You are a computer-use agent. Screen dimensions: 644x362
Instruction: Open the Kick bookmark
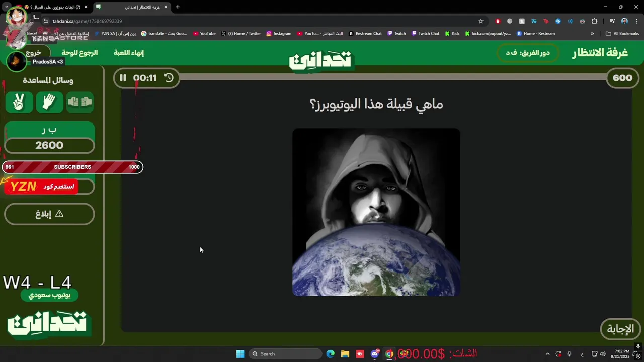[x=452, y=34]
